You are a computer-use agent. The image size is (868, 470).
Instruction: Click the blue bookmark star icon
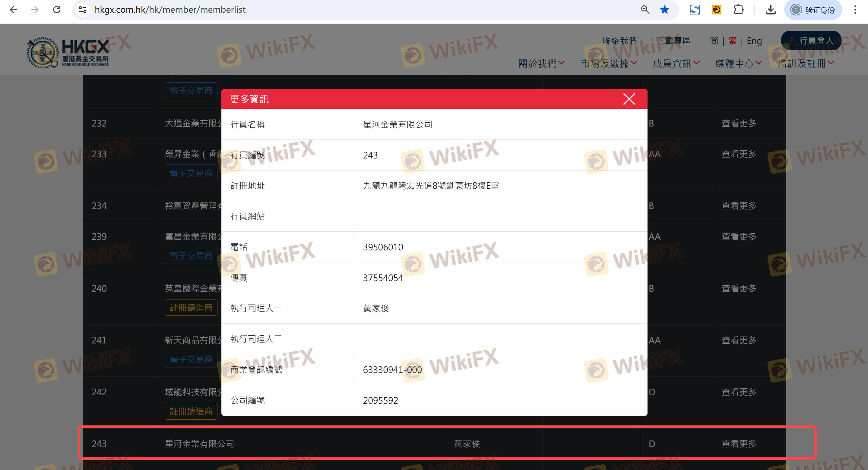point(664,10)
